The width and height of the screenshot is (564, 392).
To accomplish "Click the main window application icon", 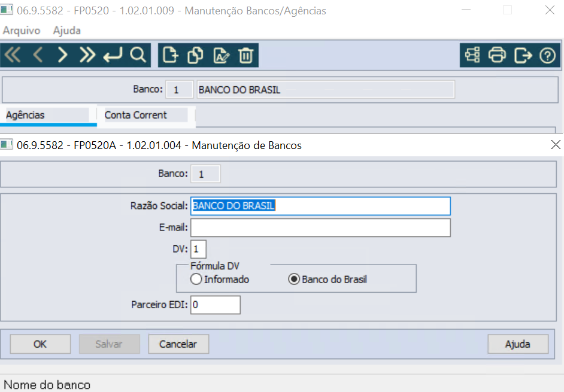I will tap(7, 10).
